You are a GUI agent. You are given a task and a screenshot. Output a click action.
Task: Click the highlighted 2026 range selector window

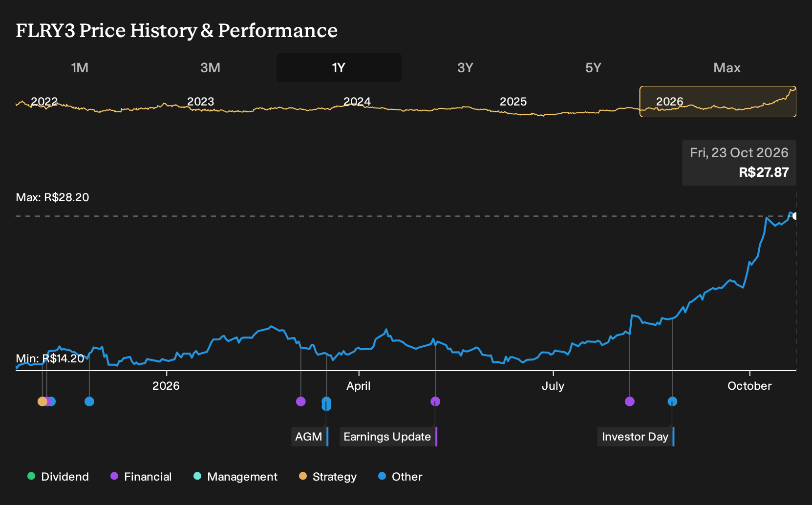pos(718,102)
